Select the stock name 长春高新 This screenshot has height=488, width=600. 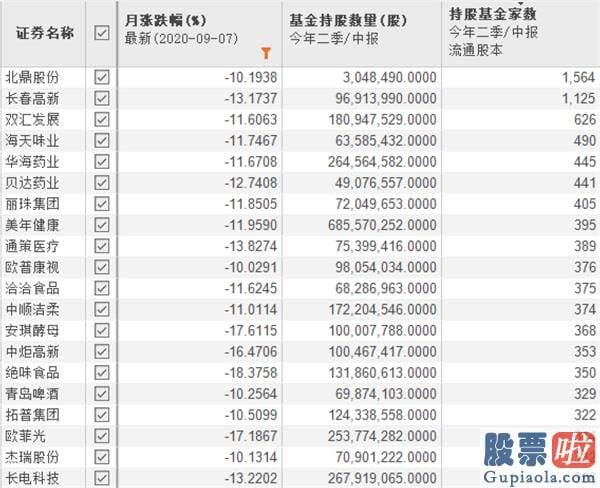coord(32,98)
